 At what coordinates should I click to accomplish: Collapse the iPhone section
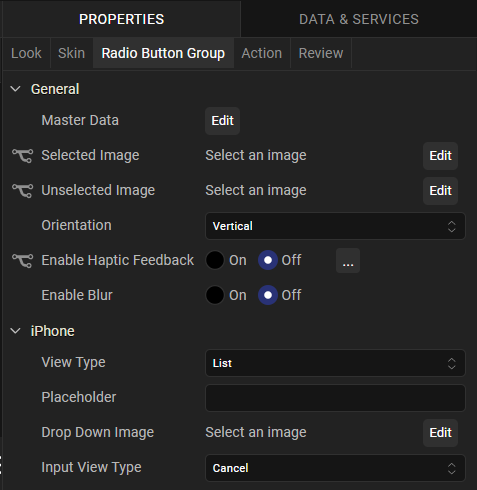[15, 331]
